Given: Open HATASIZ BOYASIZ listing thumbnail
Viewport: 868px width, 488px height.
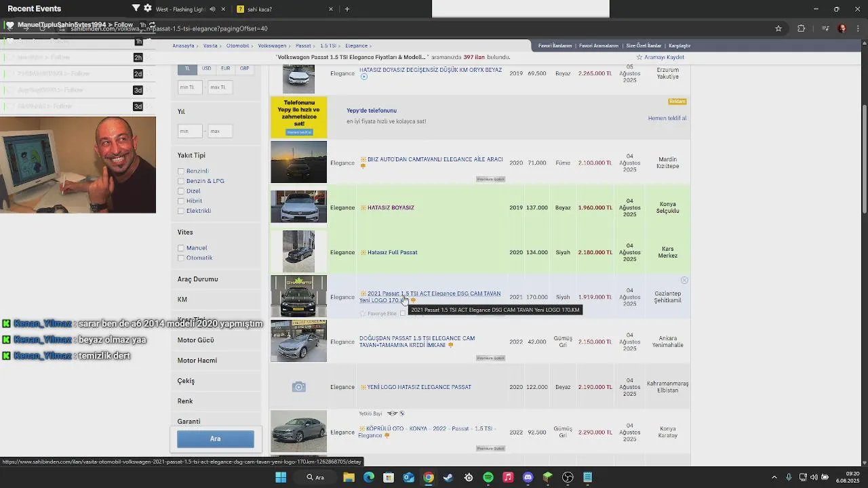Looking at the screenshot, I should 298,207.
